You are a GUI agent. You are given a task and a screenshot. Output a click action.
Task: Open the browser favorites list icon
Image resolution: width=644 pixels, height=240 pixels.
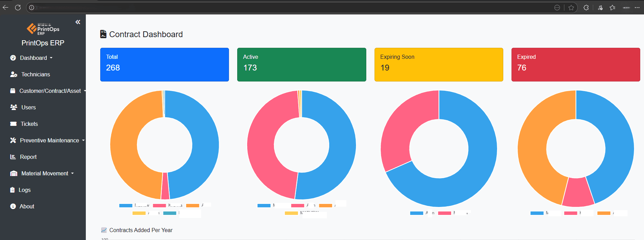[x=612, y=8]
